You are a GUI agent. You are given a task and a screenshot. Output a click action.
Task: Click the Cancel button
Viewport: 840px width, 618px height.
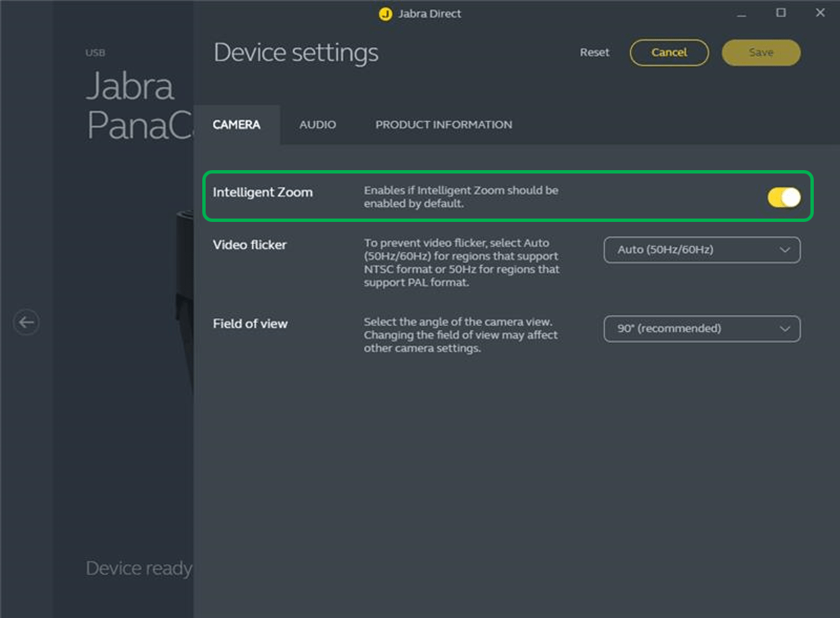[x=669, y=52]
